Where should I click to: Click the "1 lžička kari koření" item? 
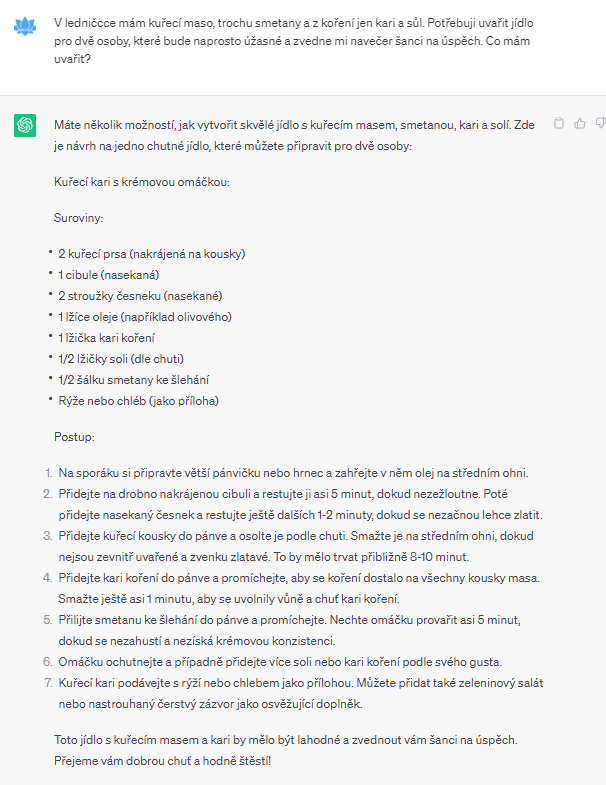(111, 337)
